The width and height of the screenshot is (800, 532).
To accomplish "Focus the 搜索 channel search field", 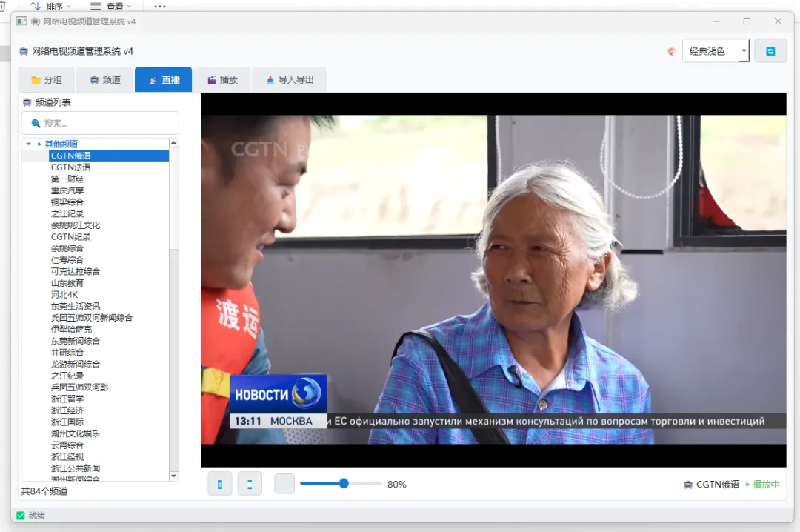I will (x=100, y=123).
